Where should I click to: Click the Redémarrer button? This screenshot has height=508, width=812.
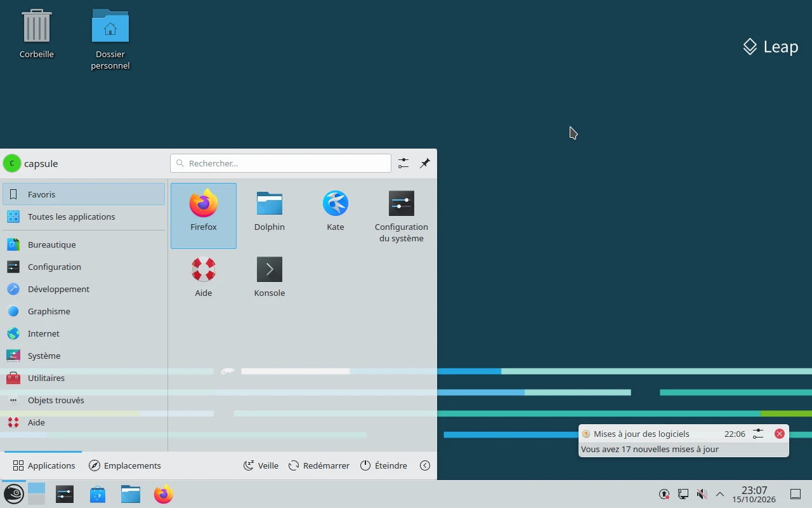pos(318,465)
